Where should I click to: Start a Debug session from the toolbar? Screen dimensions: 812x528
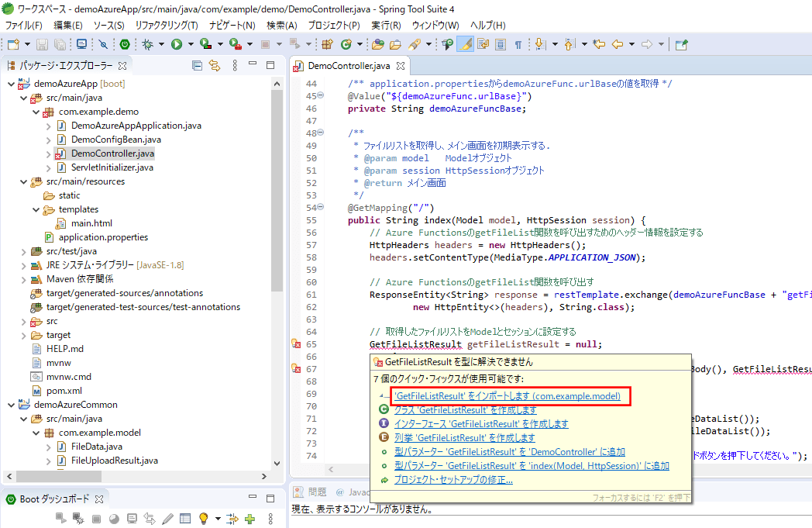pyautogui.click(x=149, y=44)
